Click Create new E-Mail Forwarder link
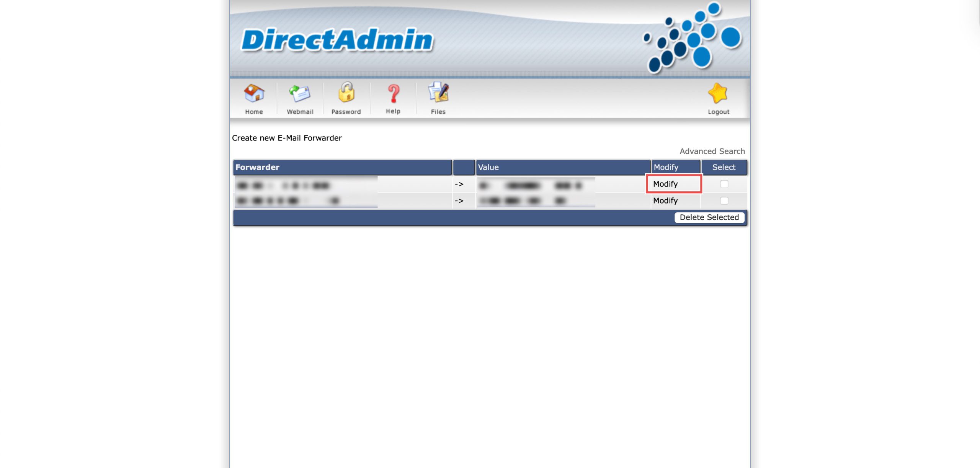The width and height of the screenshot is (980, 468). 287,138
